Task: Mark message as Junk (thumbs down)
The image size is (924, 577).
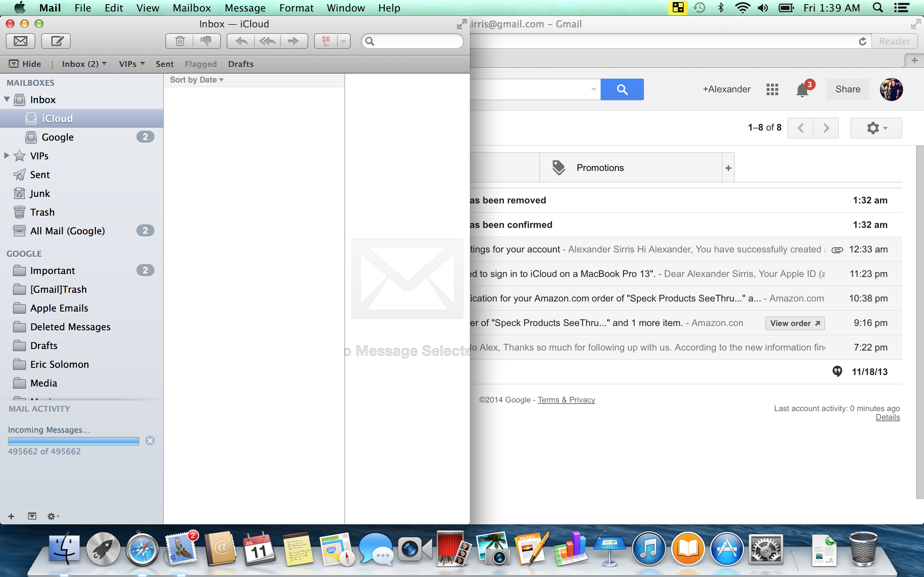Action: click(x=206, y=41)
